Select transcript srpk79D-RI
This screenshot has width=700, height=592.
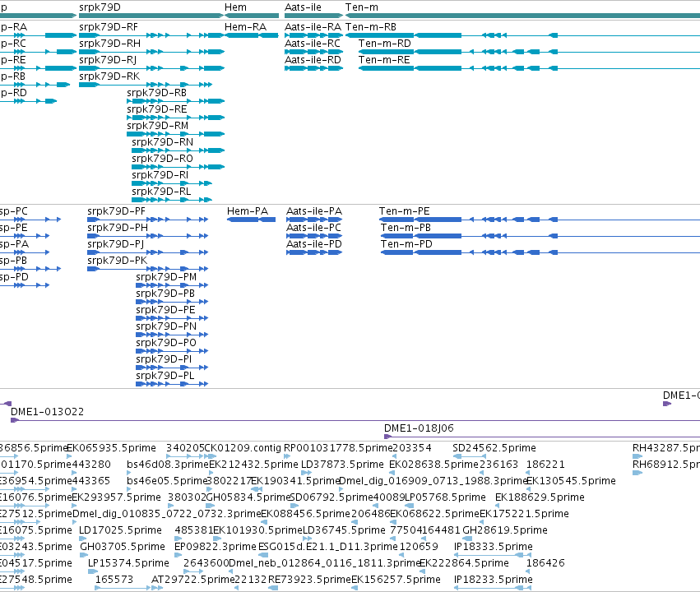tap(160, 176)
